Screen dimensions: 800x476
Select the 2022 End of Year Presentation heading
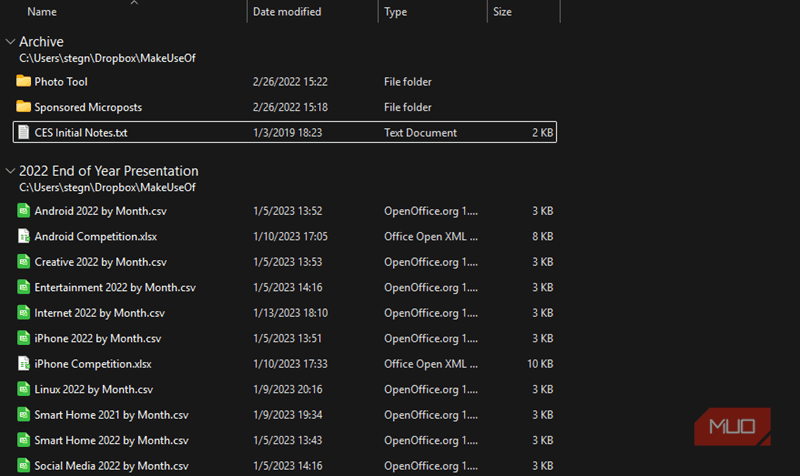pyautogui.click(x=109, y=171)
